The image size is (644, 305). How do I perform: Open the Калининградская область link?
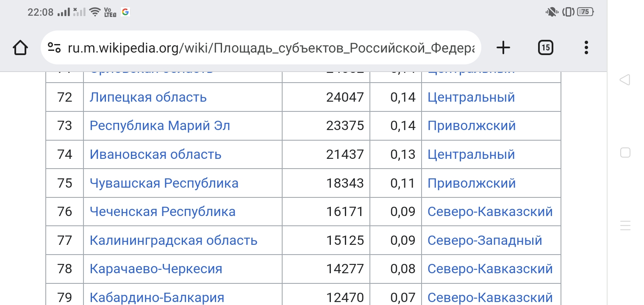(x=173, y=240)
